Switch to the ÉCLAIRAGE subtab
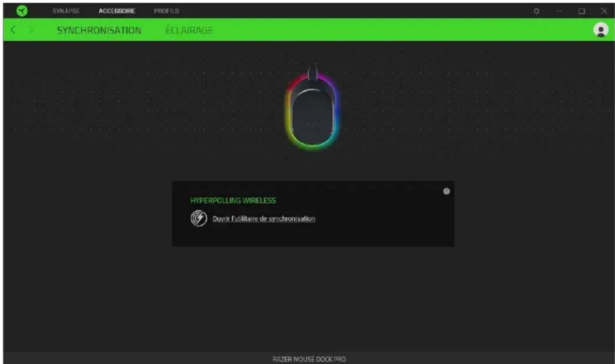The width and height of the screenshot is (615, 364). point(189,30)
